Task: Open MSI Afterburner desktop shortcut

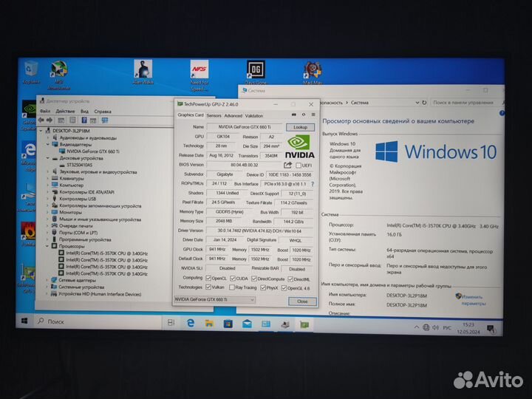Action: click(x=59, y=75)
